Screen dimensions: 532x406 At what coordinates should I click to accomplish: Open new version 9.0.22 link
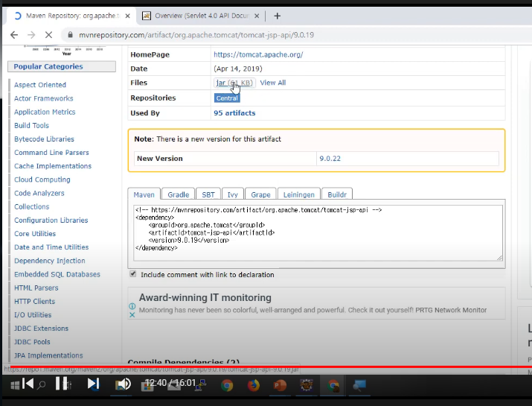click(x=330, y=159)
